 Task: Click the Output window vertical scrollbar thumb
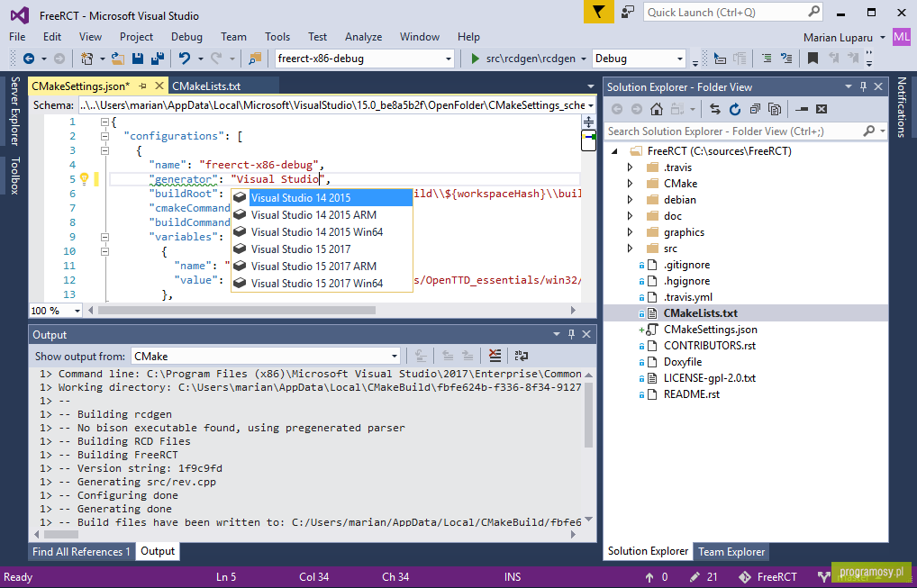[588, 415]
